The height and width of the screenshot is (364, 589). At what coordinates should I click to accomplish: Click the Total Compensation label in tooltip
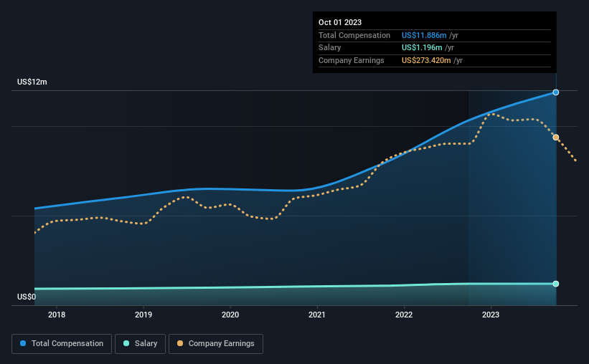pos(354,35)
